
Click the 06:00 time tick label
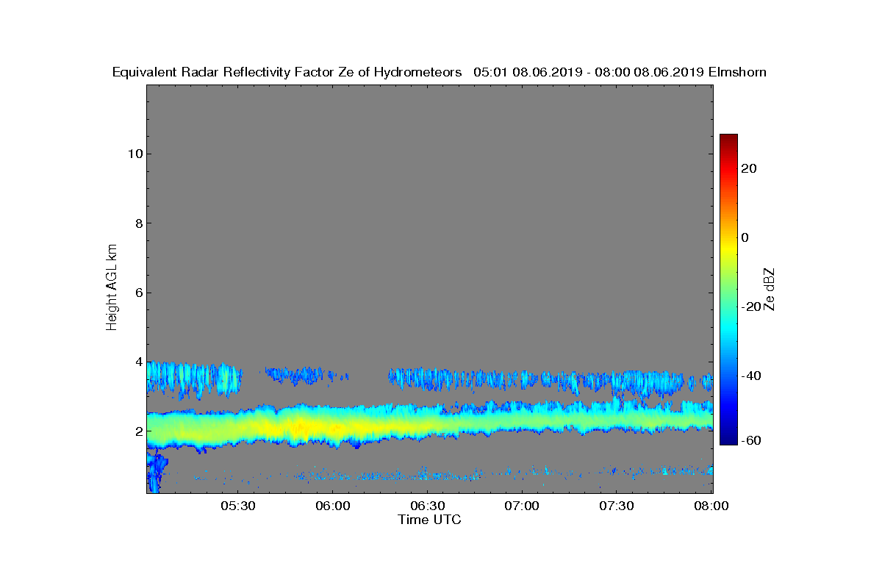pyautogui.click(x=332, y=506)
